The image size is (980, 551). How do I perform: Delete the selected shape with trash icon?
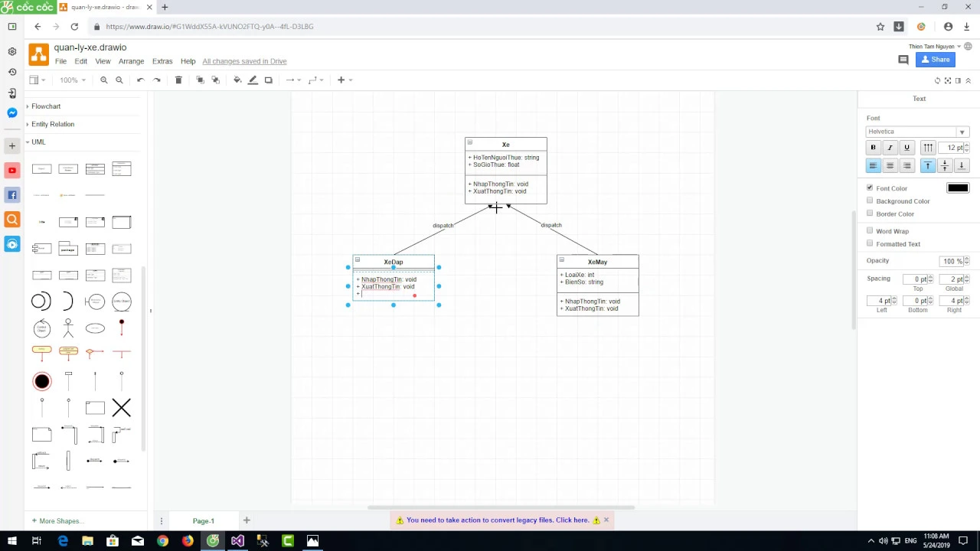[178, 80]
